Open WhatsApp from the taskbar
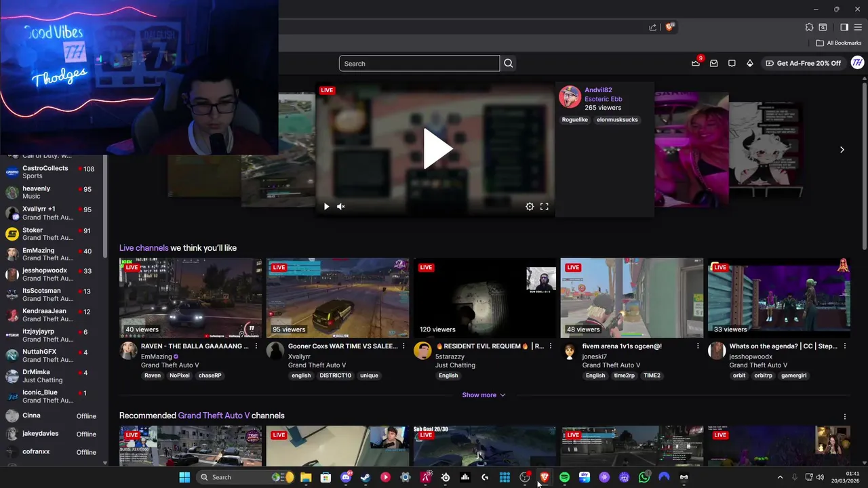Screen dimensions: 868x488 [644, 477]
